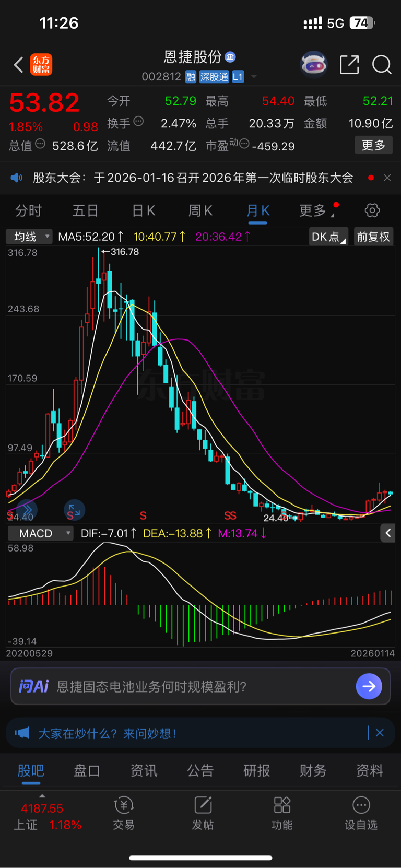Open chart settings gear icon
The height and width of the screenshot is (868, 401).
pyautogui.click(x=372, y=210)
